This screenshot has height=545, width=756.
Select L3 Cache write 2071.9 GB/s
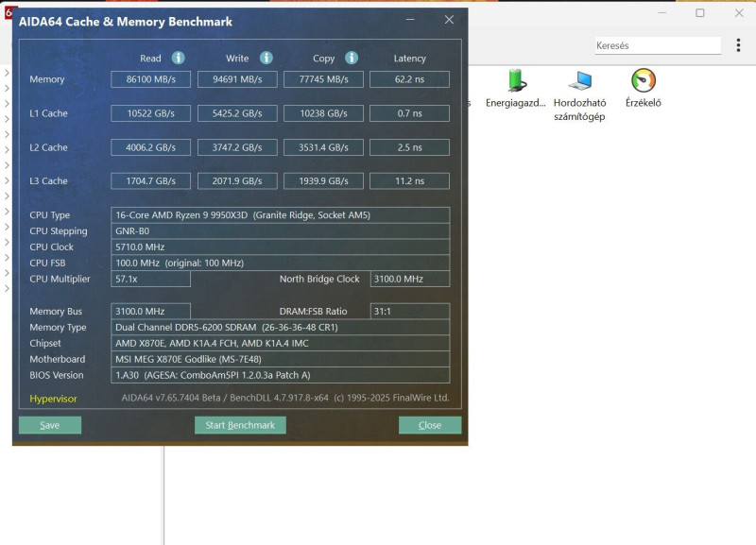pos(237,181)
